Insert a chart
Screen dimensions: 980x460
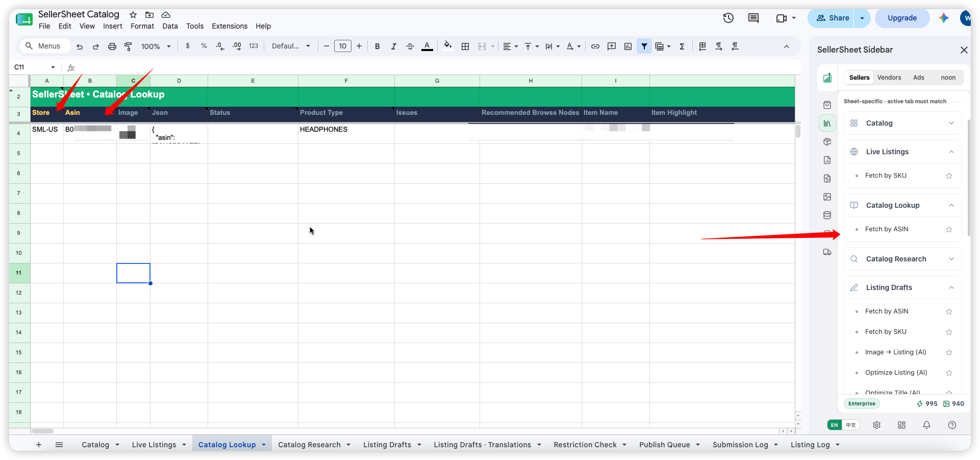tap(628, 46)
